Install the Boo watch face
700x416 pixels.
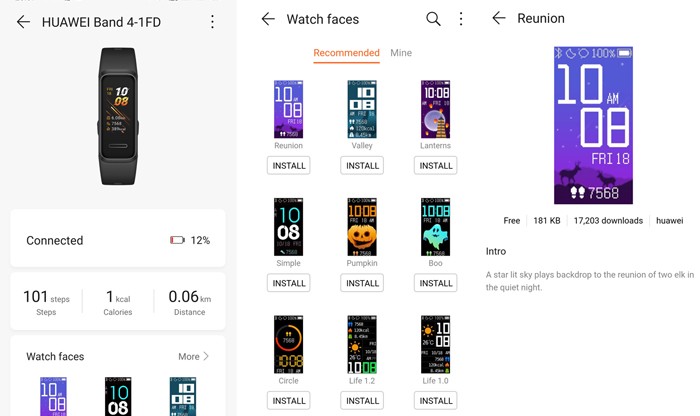(x=436, y=283)
